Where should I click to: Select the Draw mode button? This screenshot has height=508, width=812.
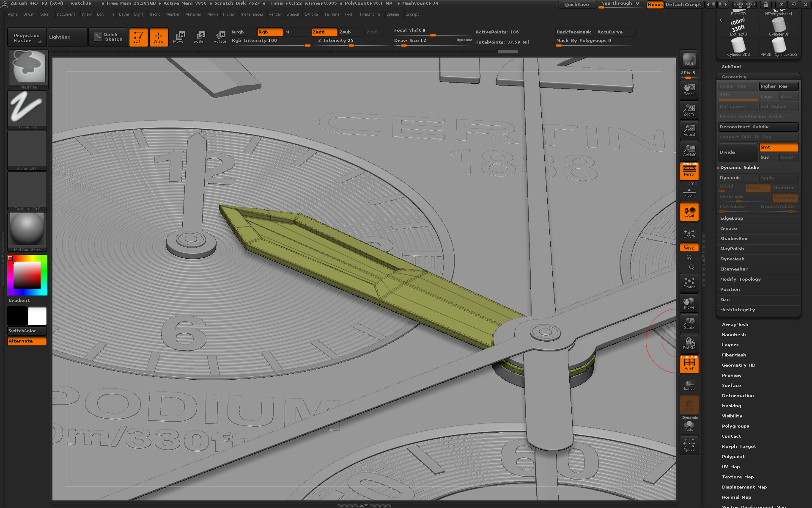tap(159, 37)
